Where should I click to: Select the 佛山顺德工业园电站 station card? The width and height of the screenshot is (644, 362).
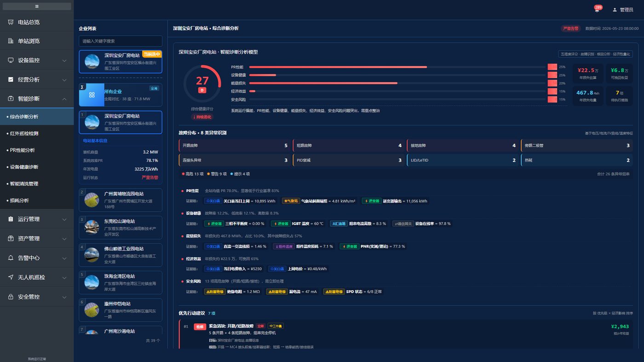121,255
